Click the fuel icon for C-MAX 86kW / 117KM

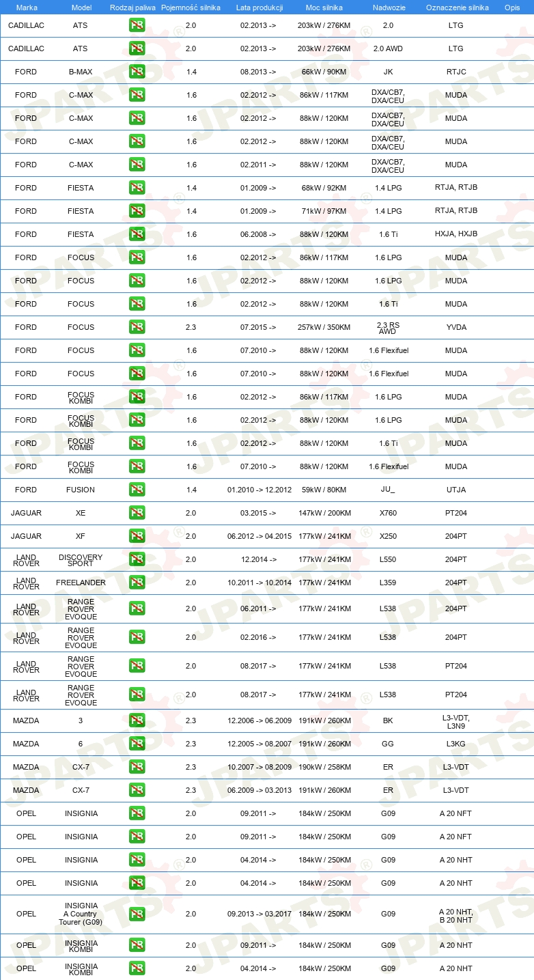(137, 95)
